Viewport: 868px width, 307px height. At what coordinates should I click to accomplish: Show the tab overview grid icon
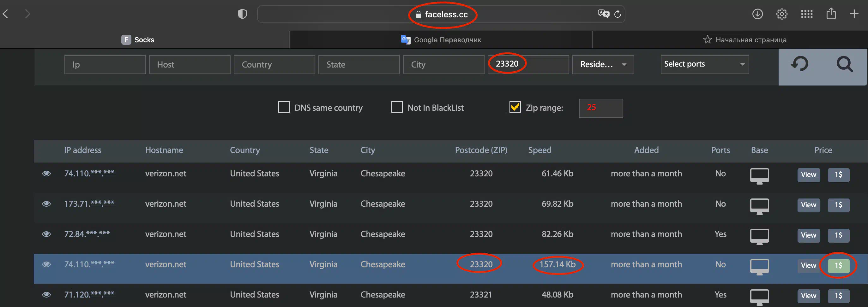point(807,14)
